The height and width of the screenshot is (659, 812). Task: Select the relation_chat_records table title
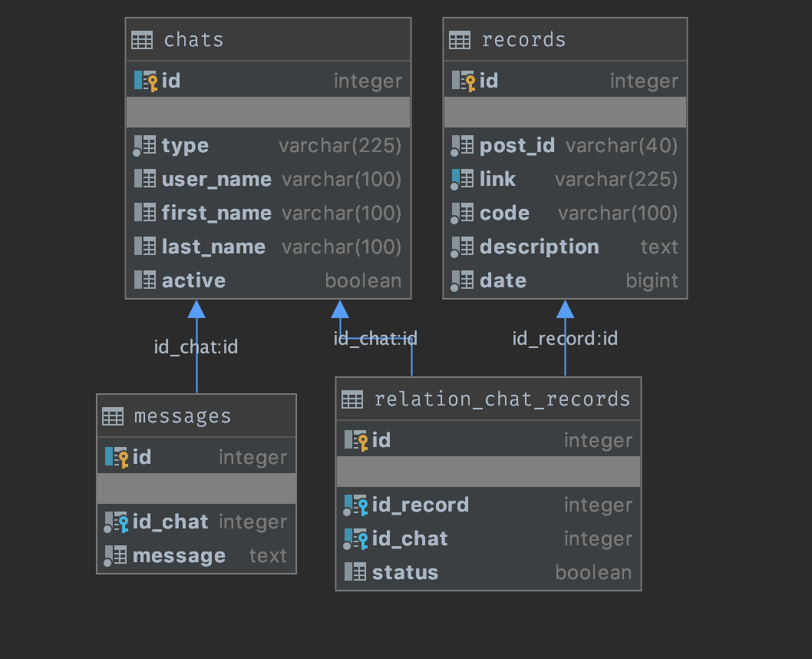502,399
